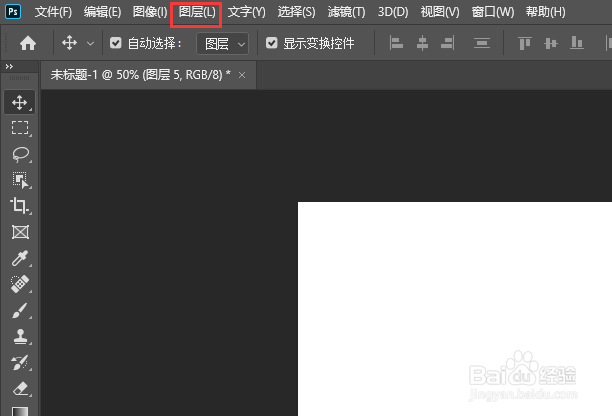Screen dimensions: 612x416
Task: Select the History Brush tool
Action: coord(20,363)
